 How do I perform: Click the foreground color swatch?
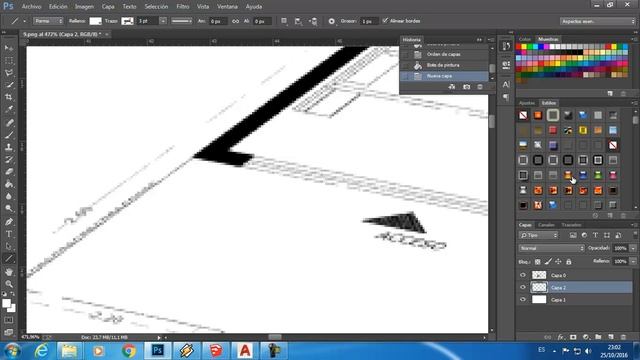[x=6, y=303]
